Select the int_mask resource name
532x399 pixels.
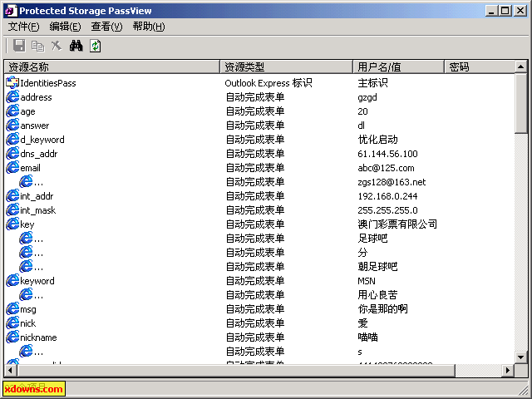(x=37, y=210)
